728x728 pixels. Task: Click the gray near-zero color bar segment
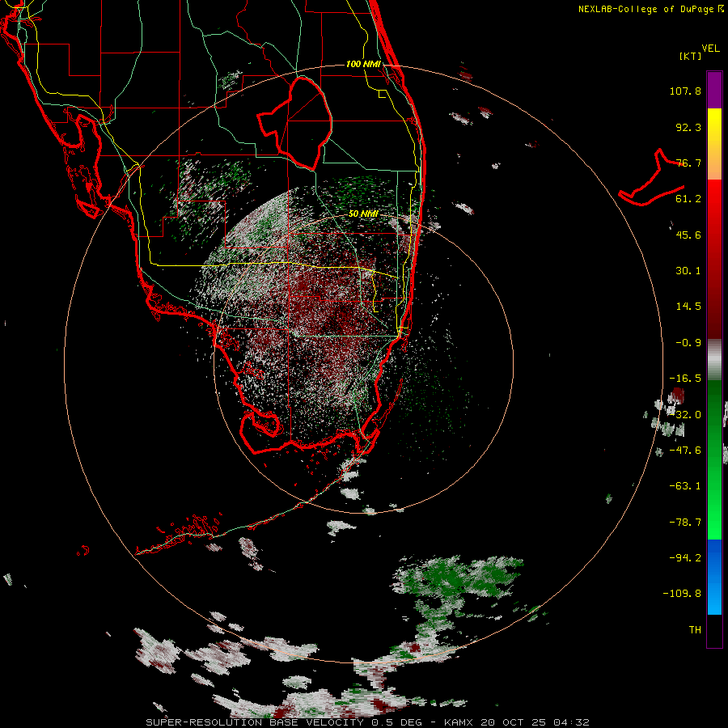[714, 359]
